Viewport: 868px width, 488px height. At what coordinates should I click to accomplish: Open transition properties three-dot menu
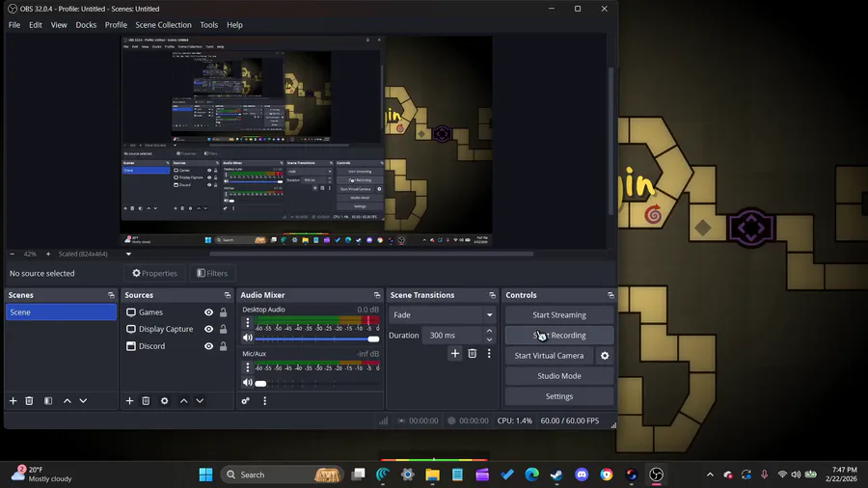[489, 354]
